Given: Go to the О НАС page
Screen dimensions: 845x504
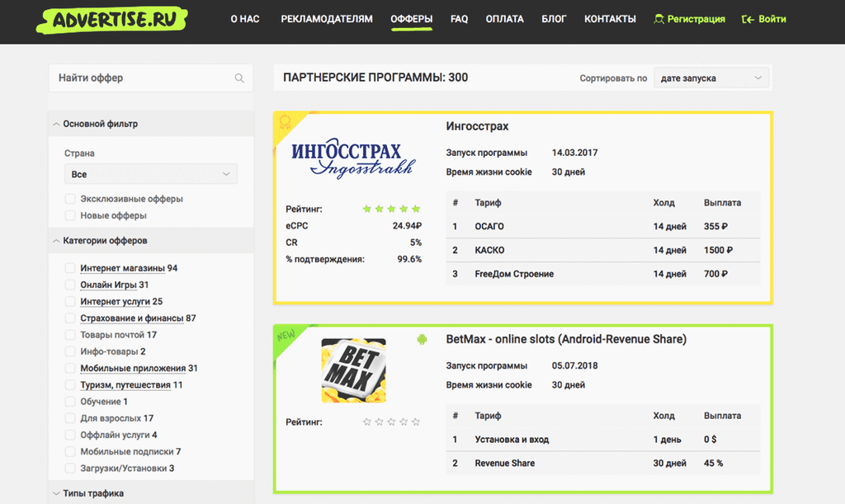Looking at the screenshot, I should point(245,20).
